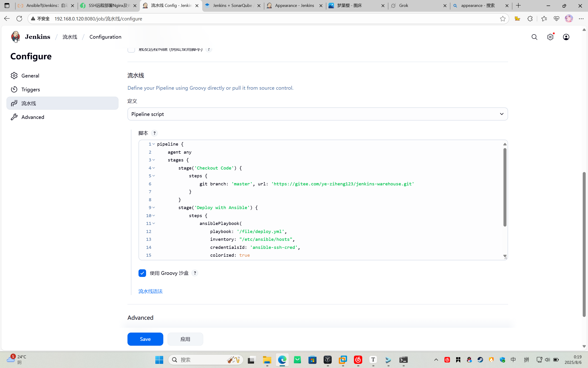Image resolution: width=588 pixels, height=368 pixels.
Task: Click help icon beside Groovy 沙盒
Action: click(x=195, y=273)
